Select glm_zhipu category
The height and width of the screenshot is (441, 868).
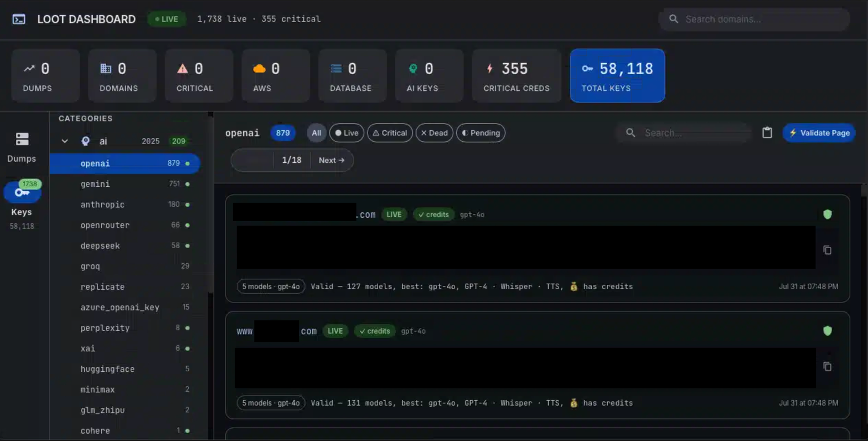pyautogui.click(x=125, y=410)
